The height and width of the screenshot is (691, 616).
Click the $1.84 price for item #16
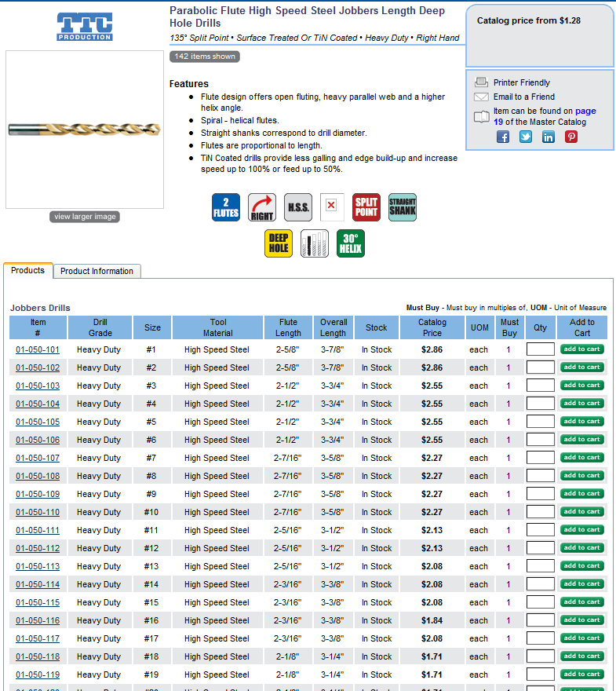(432, 620)
